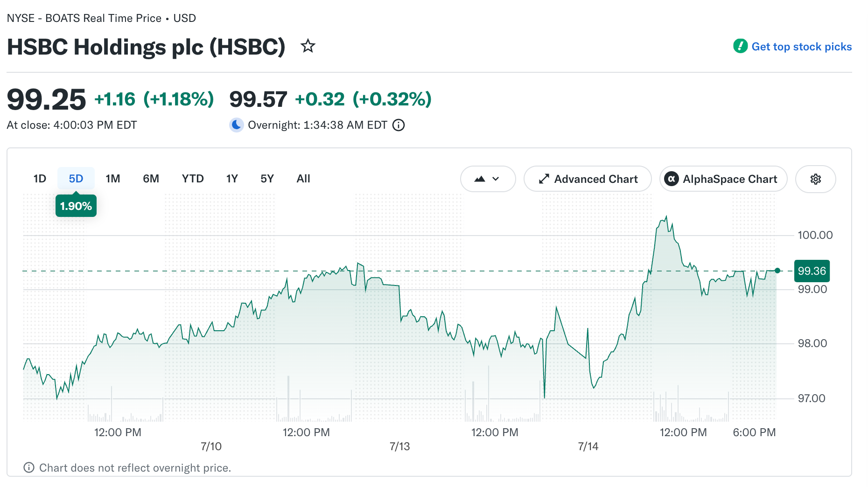Screen dimensions: 868x487
Task: Click the current price marker dot on chart
Action: pos(777,271)
